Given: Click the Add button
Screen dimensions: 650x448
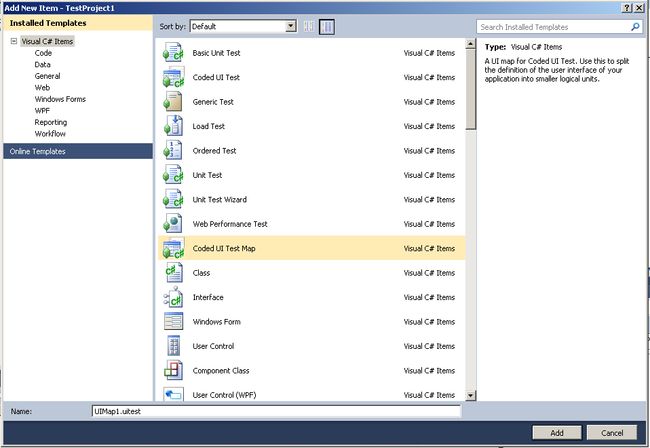Looking at the screenshot, I should pyautogui.click(x=557, y=433).
